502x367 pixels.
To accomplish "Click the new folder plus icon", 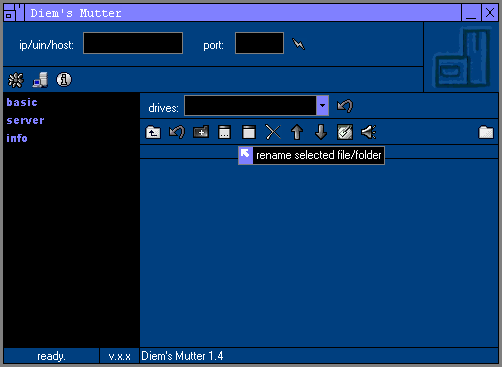I will click(x=201, y=132).
